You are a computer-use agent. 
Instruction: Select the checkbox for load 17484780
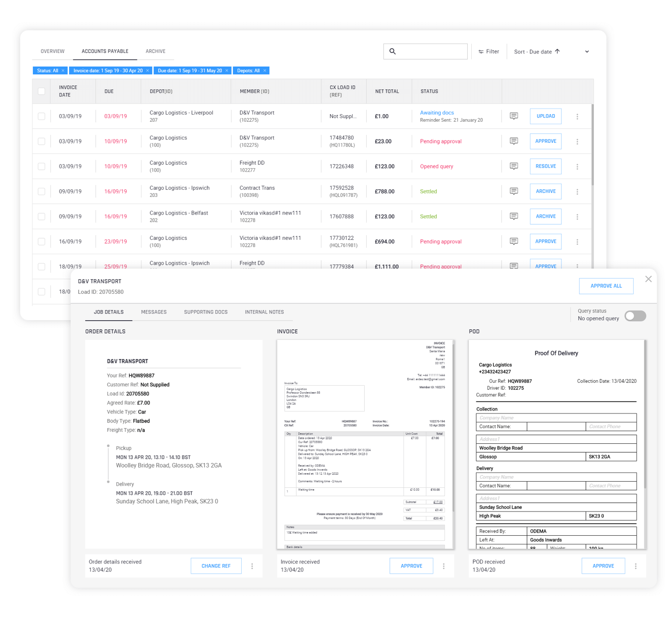click(41, 141)
